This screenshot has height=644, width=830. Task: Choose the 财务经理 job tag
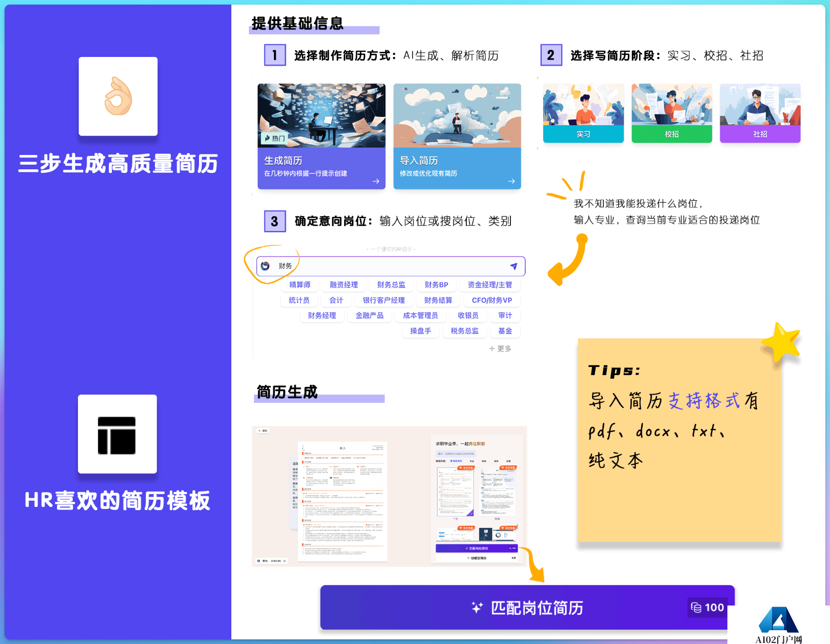coord(322,316)
